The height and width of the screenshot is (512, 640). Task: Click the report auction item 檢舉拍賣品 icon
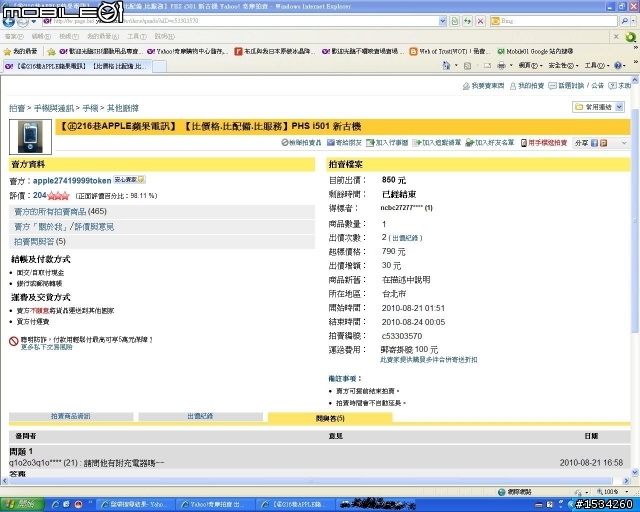point(285,142)
